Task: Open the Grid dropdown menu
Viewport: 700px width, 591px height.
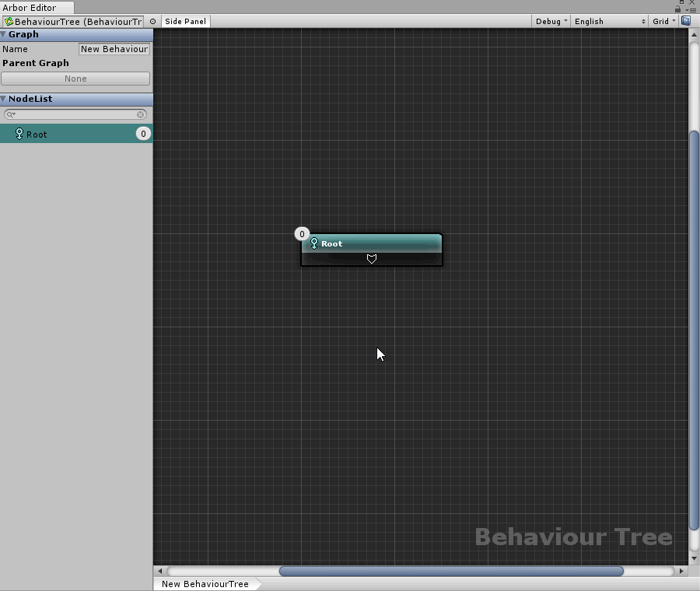Action: point(663,22)
